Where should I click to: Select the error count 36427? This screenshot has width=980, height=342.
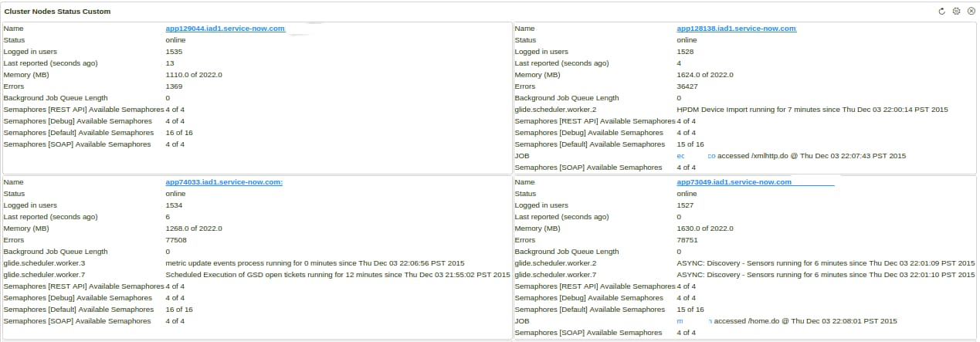687,86
